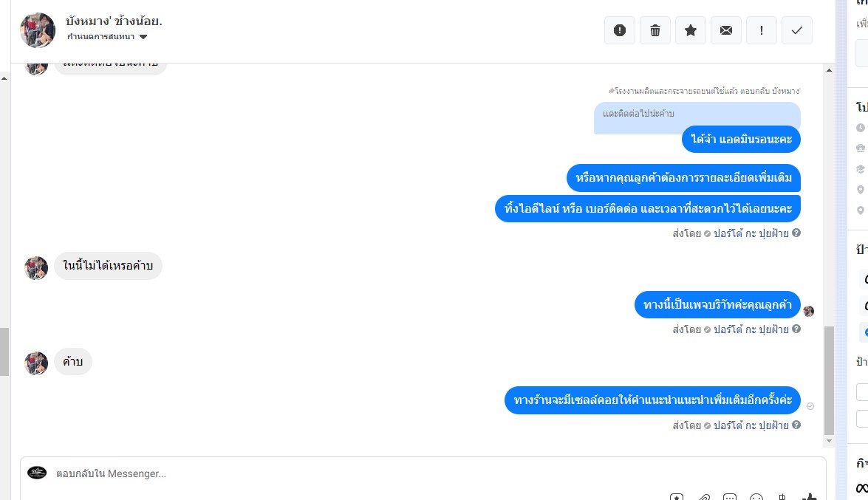Image resolution: width=868 pixels, height=500 pixels.
Task: Open the customer profile name at top
Action: [x=114, y=21]
